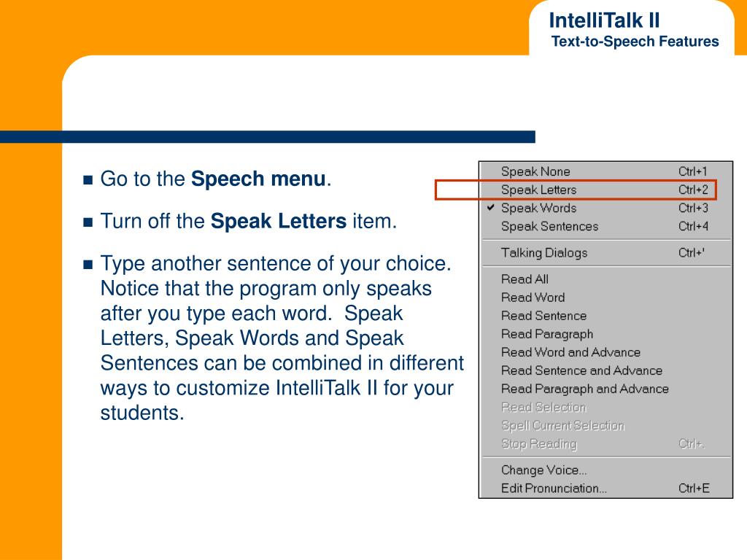Select Read Word and Advance
The width and height of the screenshot is (747, 560).
point(605,352)
